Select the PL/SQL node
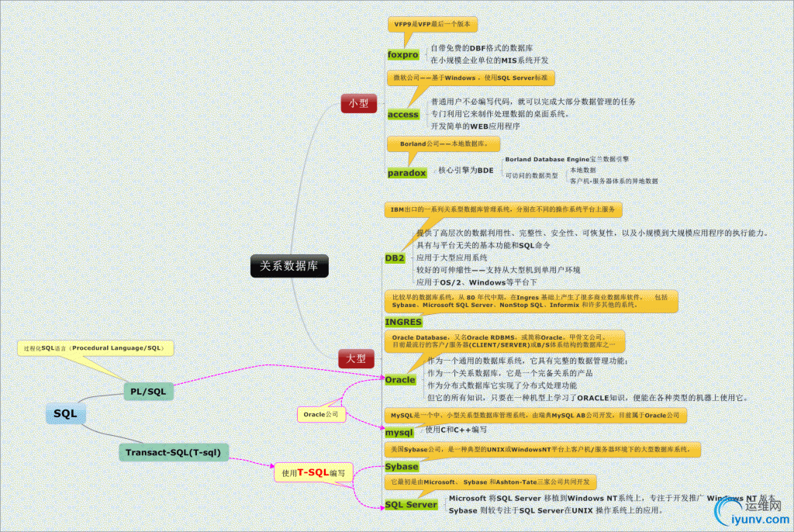Image resolution: width=794 pixels, height=532 pixels. pos(148,391)
